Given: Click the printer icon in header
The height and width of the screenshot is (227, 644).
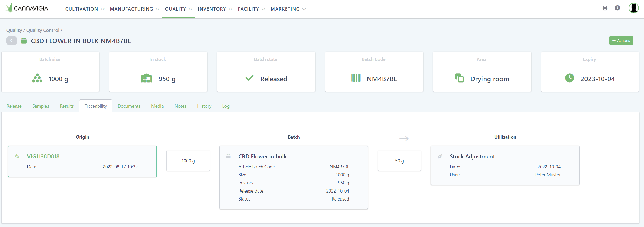Looking at the screenshot, I should pyautogui.click(x=605, y=8).
